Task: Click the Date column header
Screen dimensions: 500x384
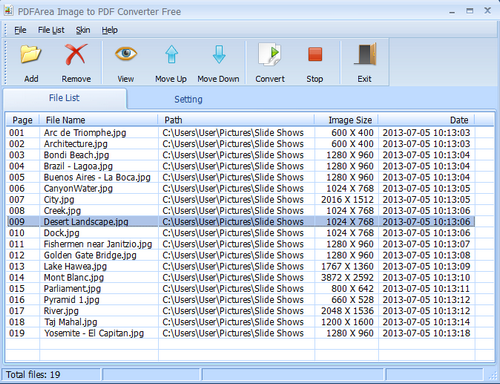Action: pyautogui.click(x=426, y=120)
